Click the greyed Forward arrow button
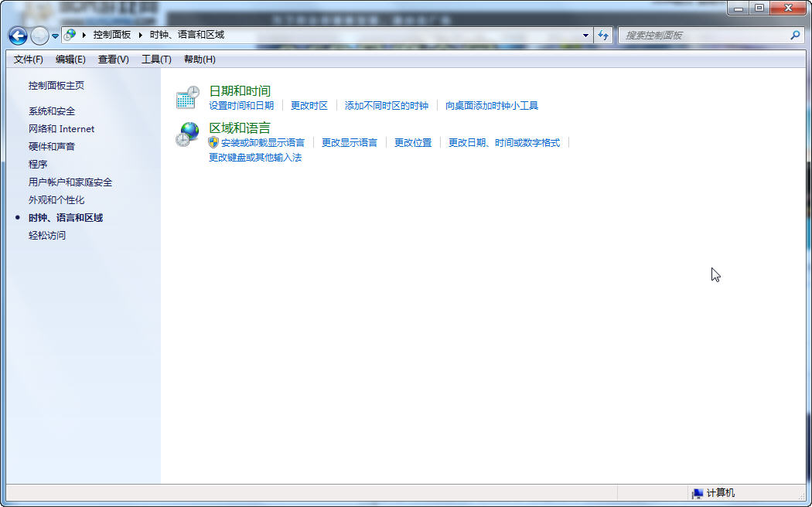 [39, 36]
